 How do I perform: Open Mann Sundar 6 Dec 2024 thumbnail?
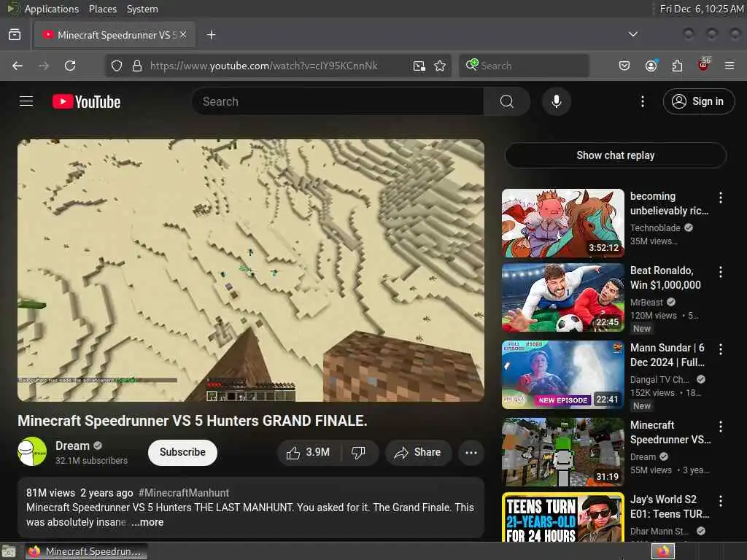point(563,375)
